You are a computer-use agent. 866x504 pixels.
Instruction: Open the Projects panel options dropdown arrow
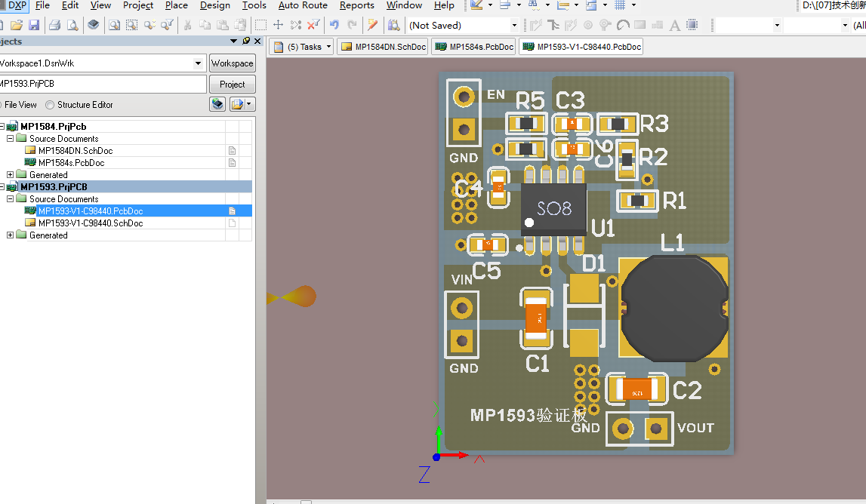(x=233, y=41)
